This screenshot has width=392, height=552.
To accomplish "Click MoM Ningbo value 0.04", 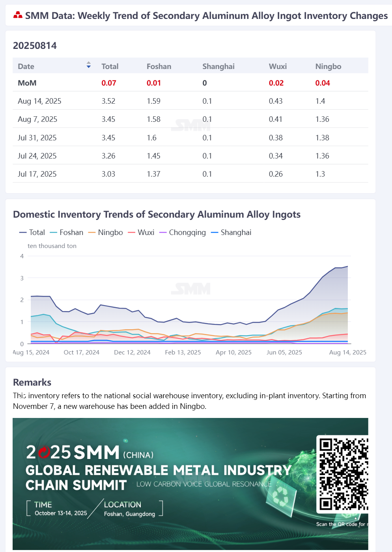I will click(323, 83).
